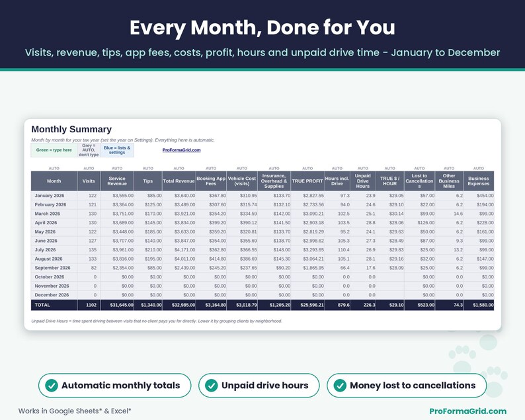Select the Money lost to cancellations badge
The image size is (525, 420).
pyautogui.click(x=407, y=386)
